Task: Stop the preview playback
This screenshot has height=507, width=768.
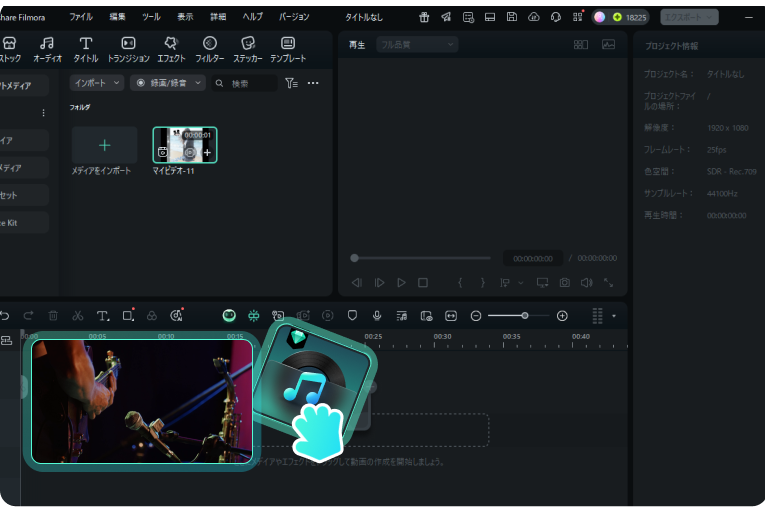Action: pos(423,283)
